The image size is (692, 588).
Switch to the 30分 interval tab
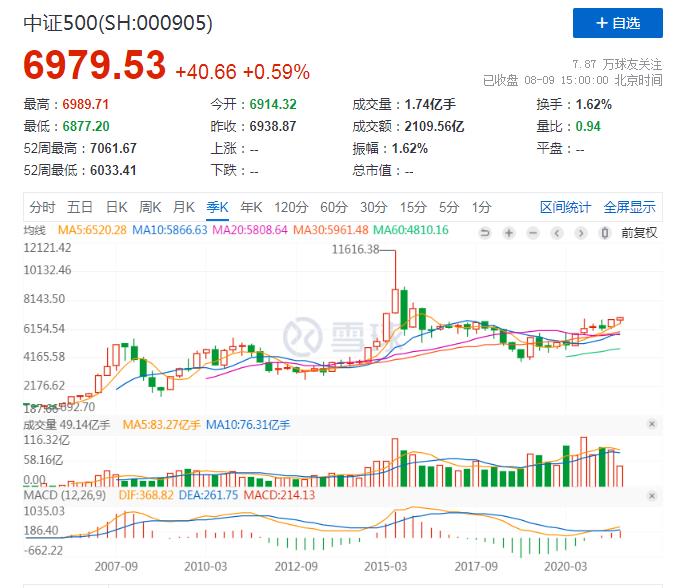[374, 207]
